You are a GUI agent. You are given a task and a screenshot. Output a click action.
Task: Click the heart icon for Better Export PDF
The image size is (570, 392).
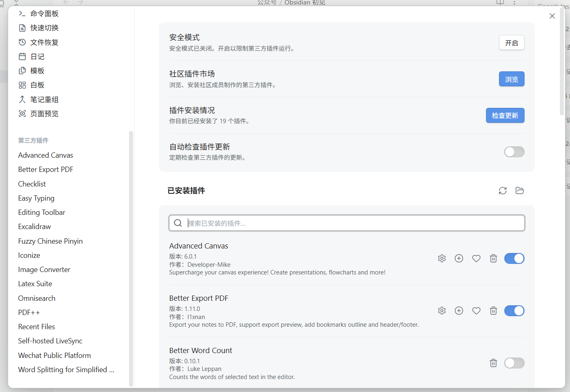(476, 311)
